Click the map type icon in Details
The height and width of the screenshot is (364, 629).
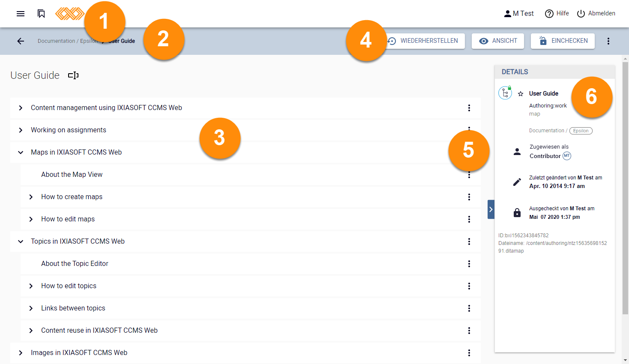(x=505, y=93)
